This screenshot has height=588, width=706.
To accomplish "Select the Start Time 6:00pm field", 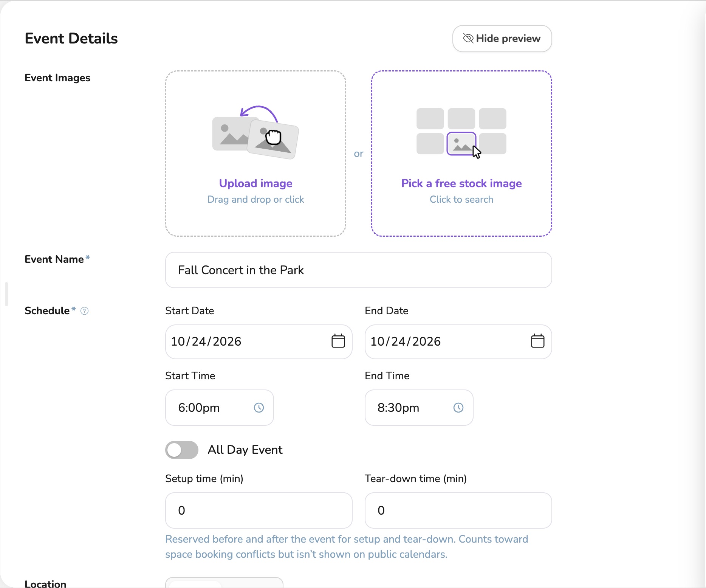I will click(219, 408).
